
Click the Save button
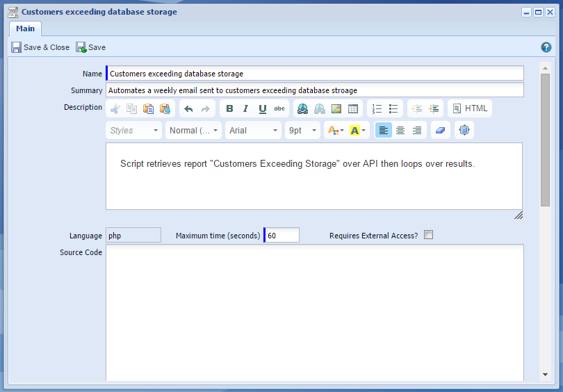click(x=91, y=47)
